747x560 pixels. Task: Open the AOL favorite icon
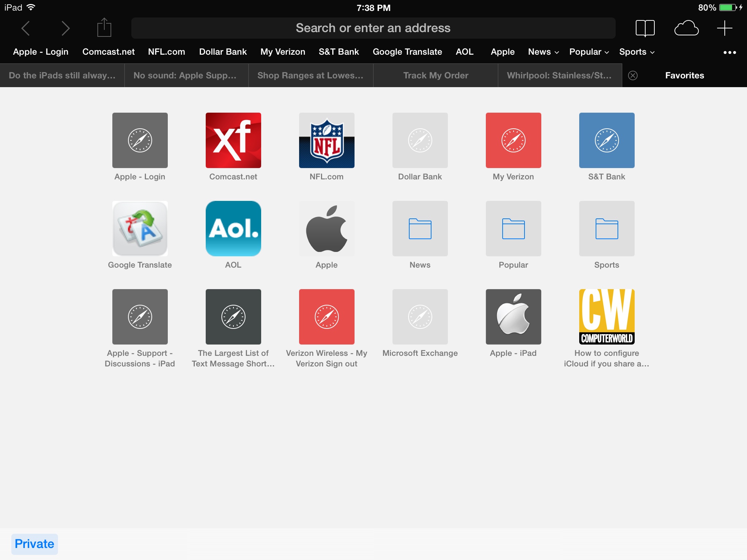pos(233,229)
